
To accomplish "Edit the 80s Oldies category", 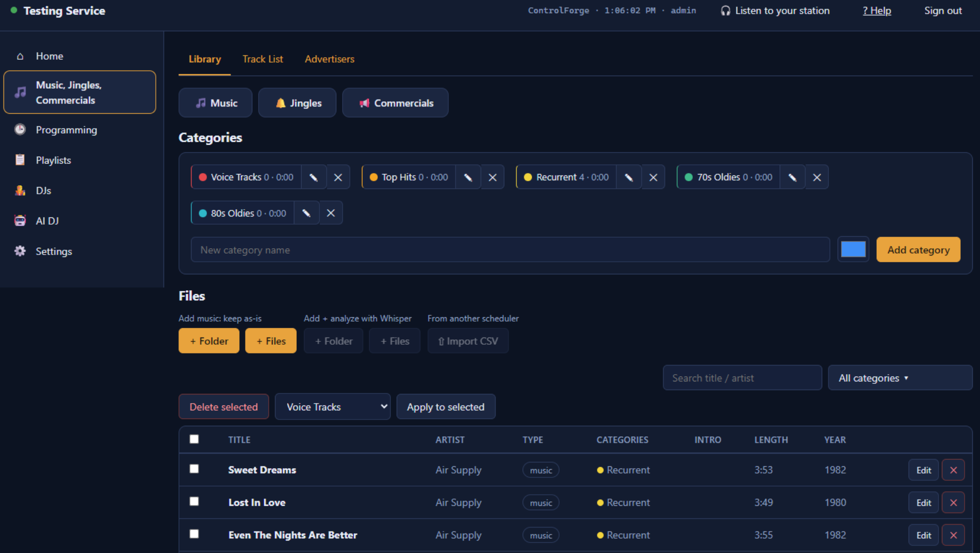I will (x=306, y=213).
